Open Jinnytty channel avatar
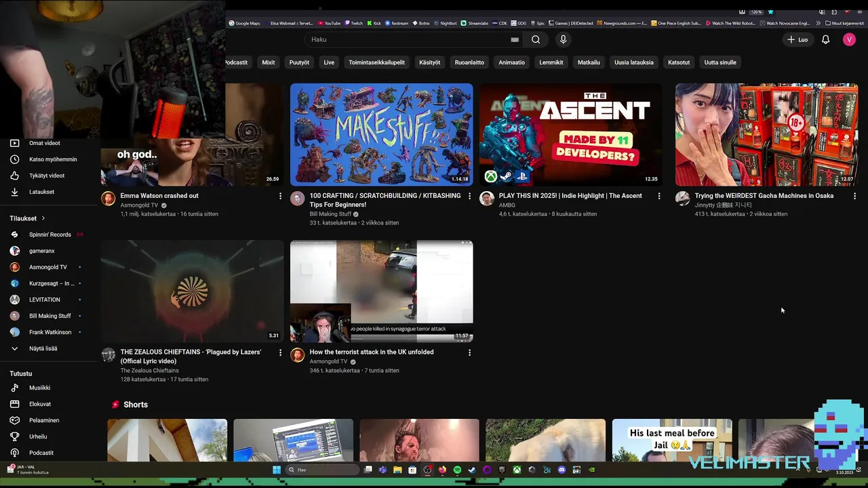This screenshot has width=868, height=488. pyautogui.click(x=682, y=198)
